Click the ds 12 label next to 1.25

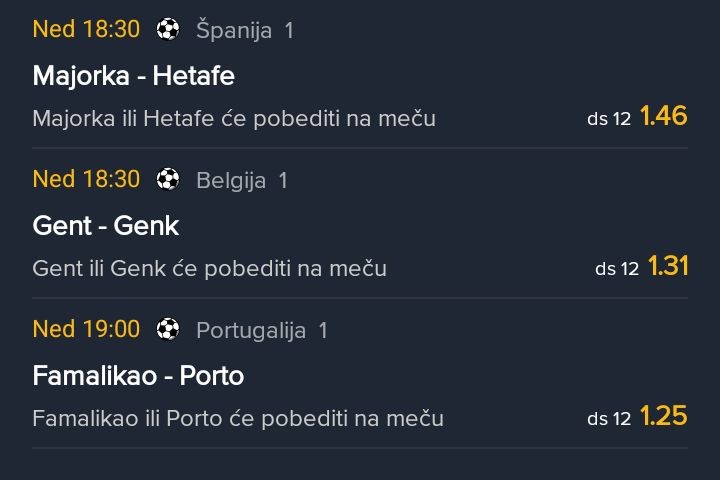(609, 419)
